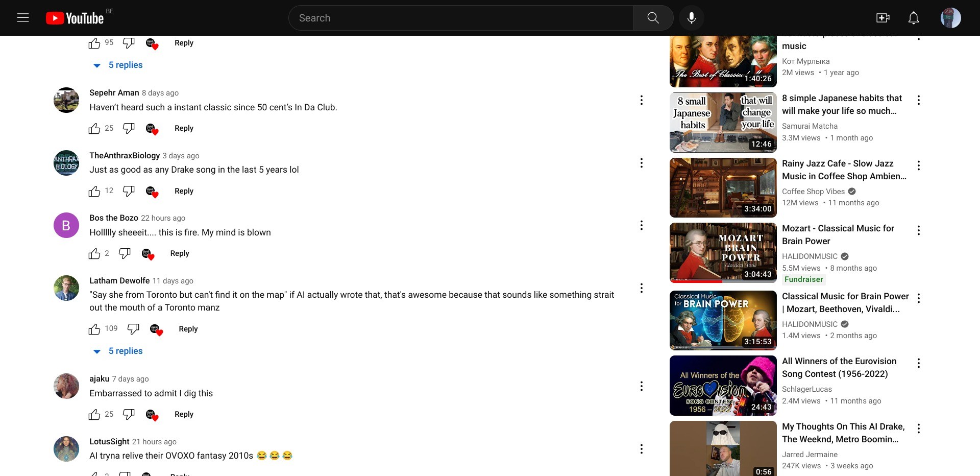Open the notifications bell

(913, 18)
